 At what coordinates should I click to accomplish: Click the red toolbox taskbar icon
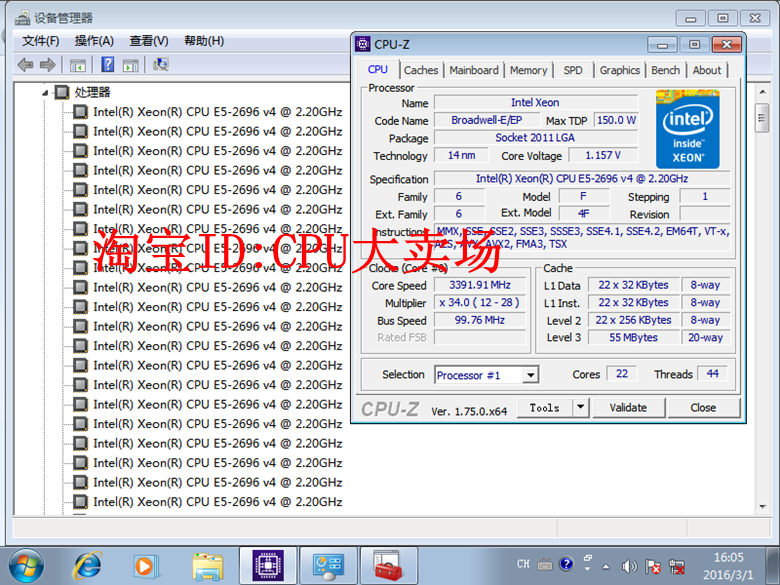(x=389, y=566)
